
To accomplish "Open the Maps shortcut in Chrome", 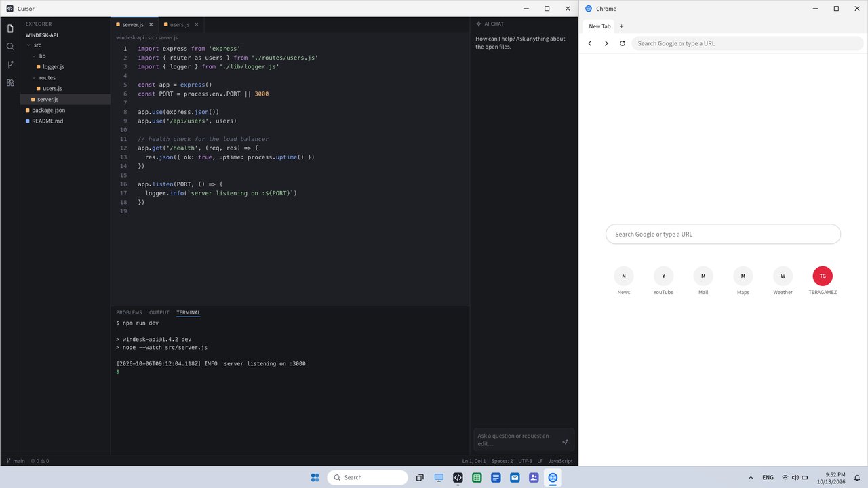I will (x=743, y=281).
